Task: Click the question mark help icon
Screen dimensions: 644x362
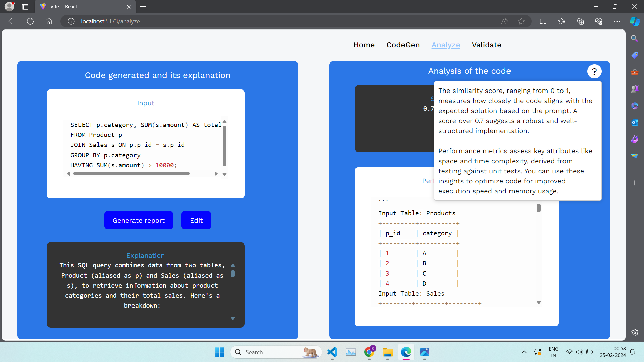Action: [594, 71]
